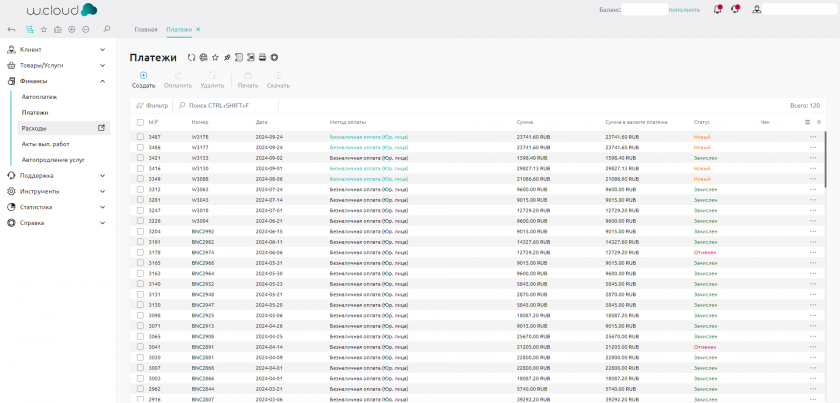The image size is (840, 403).
Task: Select the checkbox for payment 3421
Action: (x=140, y=158)
